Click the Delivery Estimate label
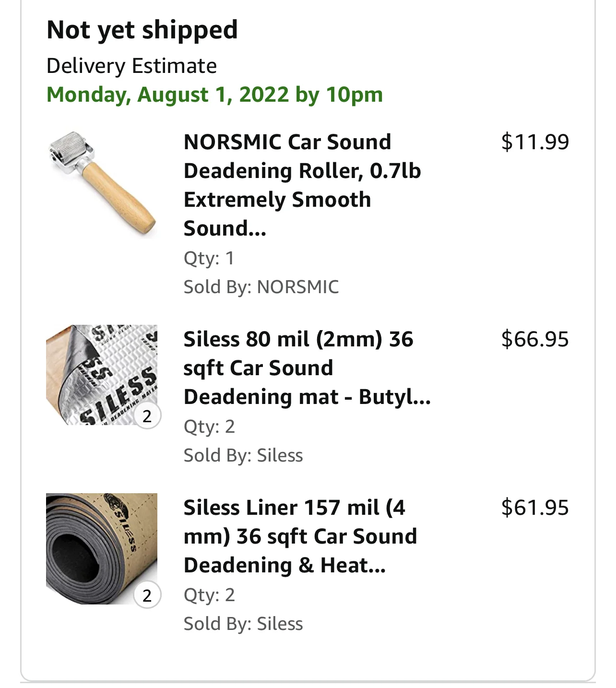Image resolution: width=616 pixels, height=688 pixels. click(x=131, y=66)
